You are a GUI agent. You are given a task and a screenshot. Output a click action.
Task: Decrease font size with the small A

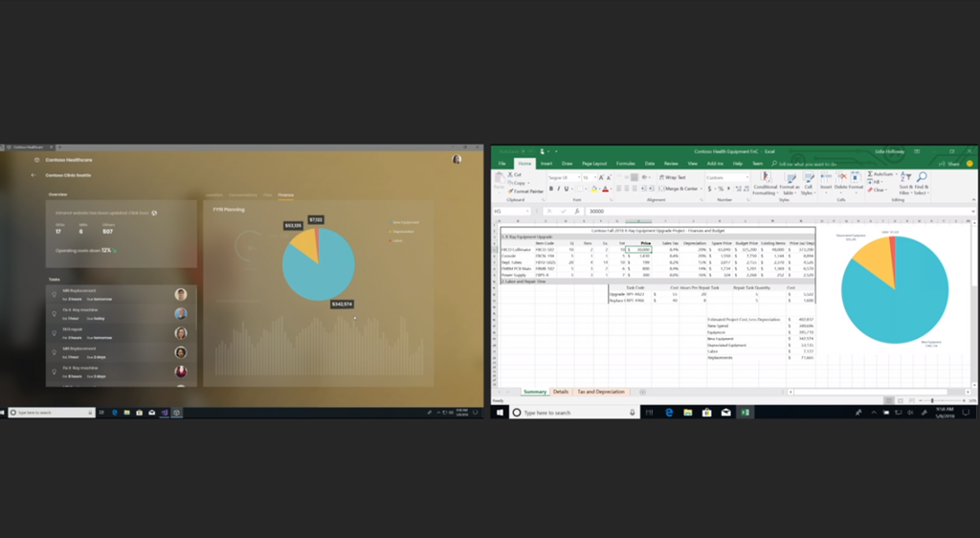[x=609, y=177]
